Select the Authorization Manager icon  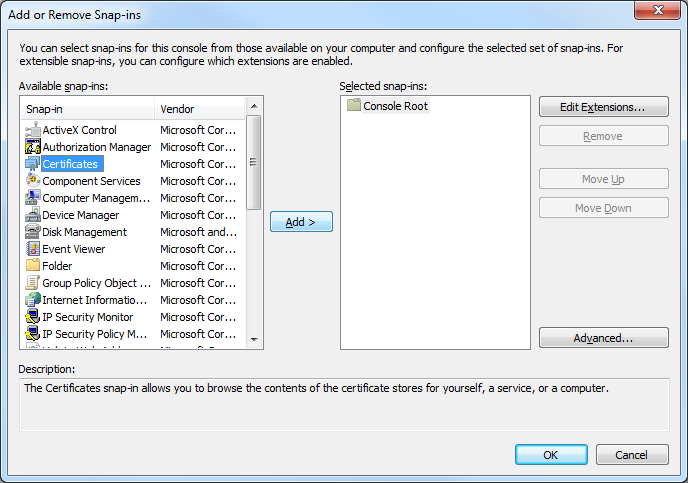tap(33, 147)
